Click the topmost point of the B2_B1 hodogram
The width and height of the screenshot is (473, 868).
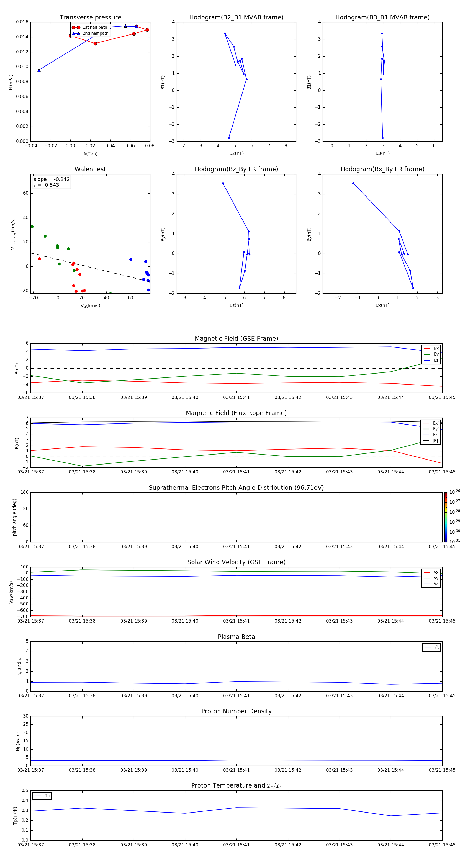225,34
